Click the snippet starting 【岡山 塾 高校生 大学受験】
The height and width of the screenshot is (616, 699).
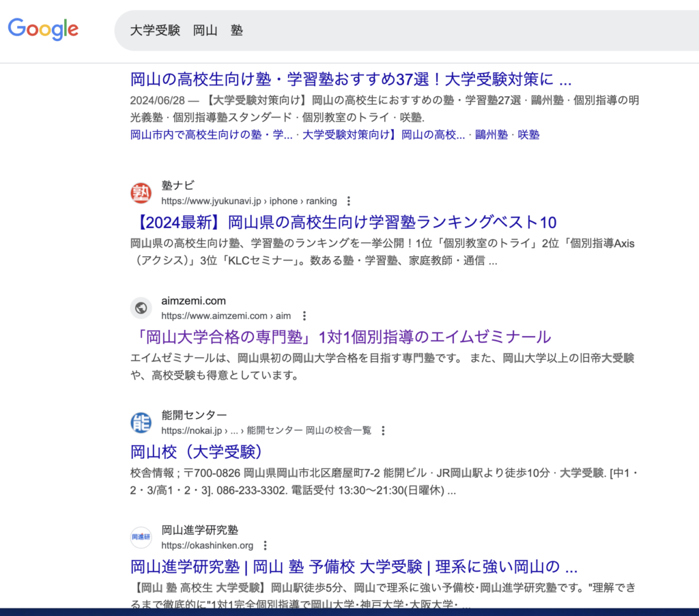[384, 595]
